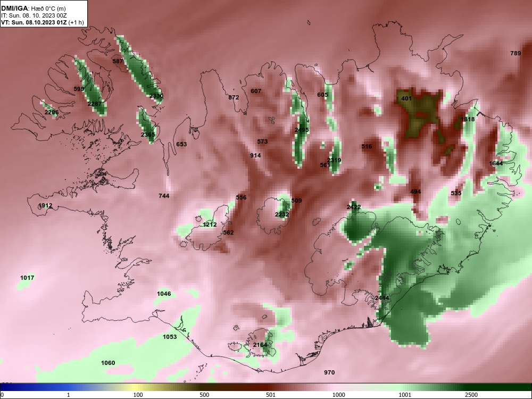Click the 573 value on the map
The image size is (532, 399).
tap(262, 142)
